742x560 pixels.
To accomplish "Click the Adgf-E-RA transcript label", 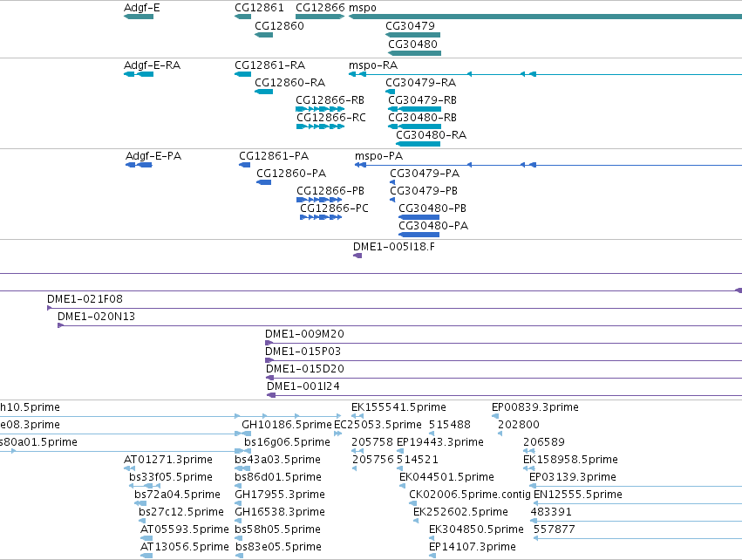I will click(152, 65).
